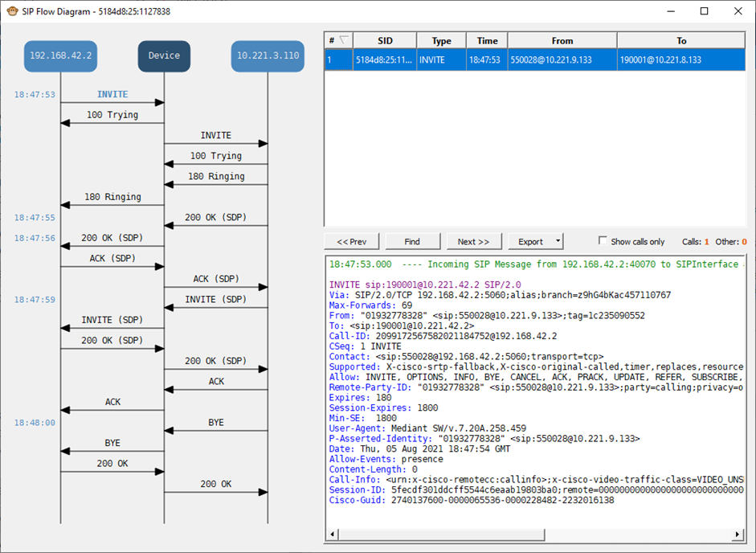Click the Find button

(x=412, y=241)
